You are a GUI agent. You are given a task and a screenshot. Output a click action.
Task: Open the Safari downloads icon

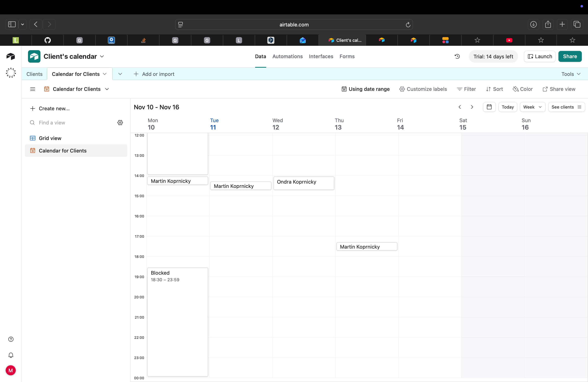[x=533, y=25]
